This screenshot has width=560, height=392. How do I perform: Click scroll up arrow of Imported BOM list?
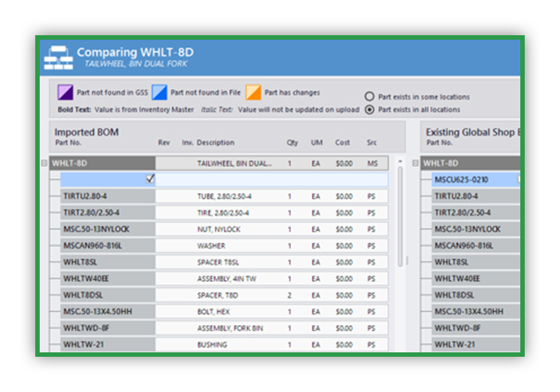point(400,161)
